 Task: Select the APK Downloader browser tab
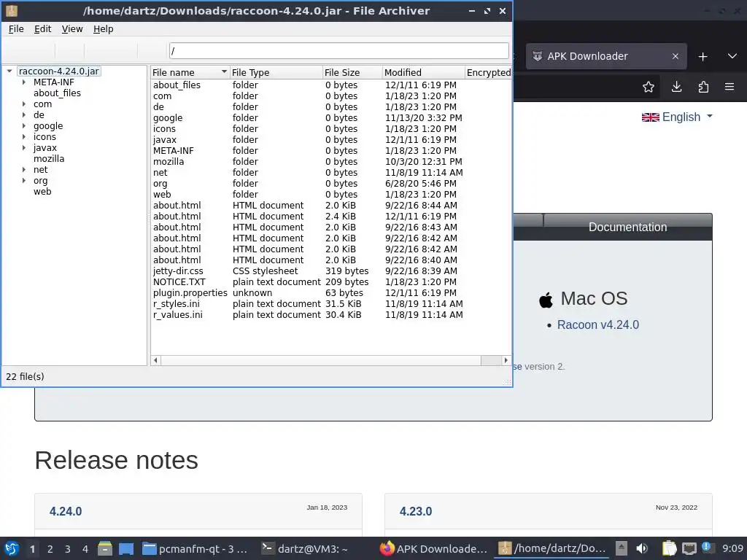point(600,56)
